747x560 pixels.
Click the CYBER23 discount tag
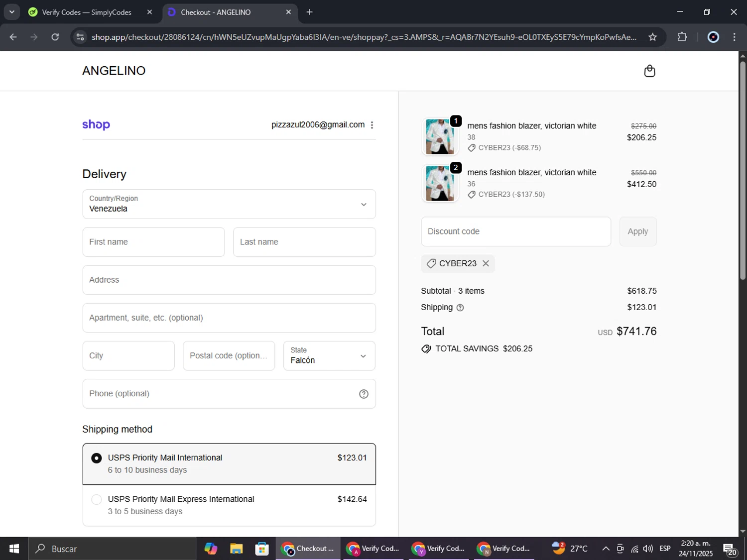point(458,263)
